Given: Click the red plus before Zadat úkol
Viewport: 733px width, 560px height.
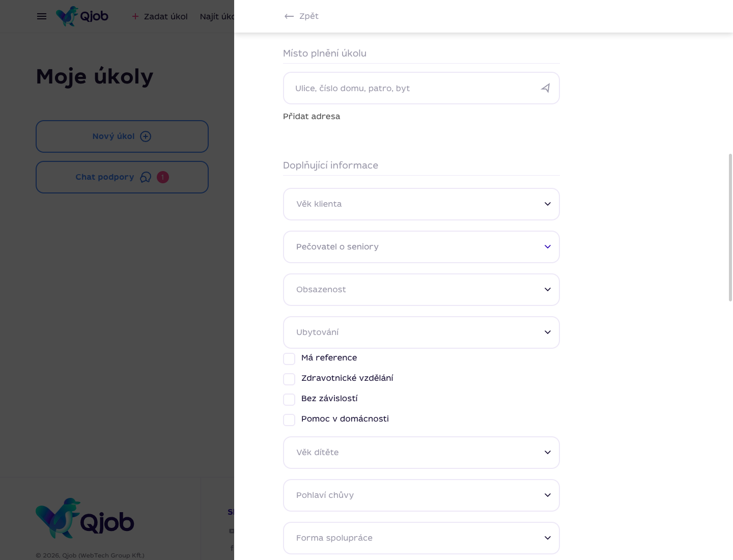Looking at the screenshot, I should pyautogui.click(x=135, y=16).
